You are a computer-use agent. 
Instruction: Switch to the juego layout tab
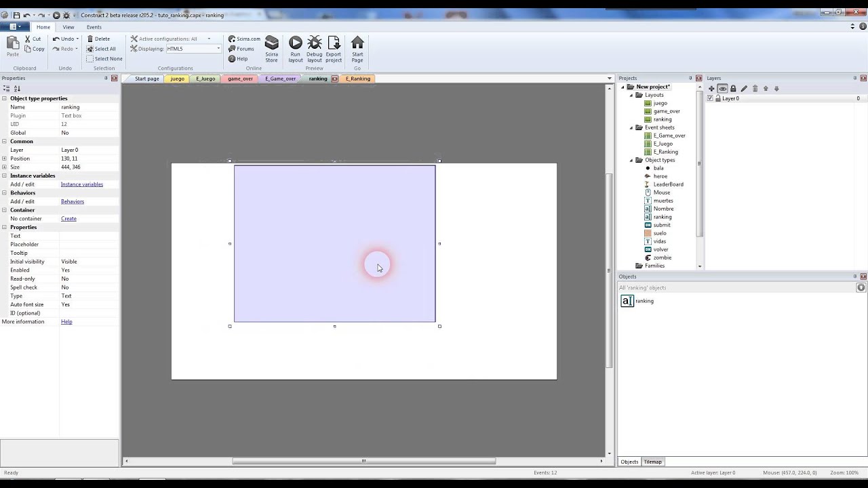tap(177, 79)
